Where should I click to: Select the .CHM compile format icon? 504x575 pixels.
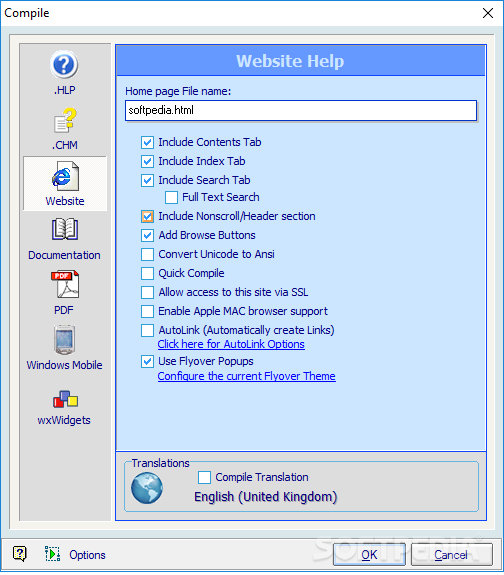(x=65, y=120)
